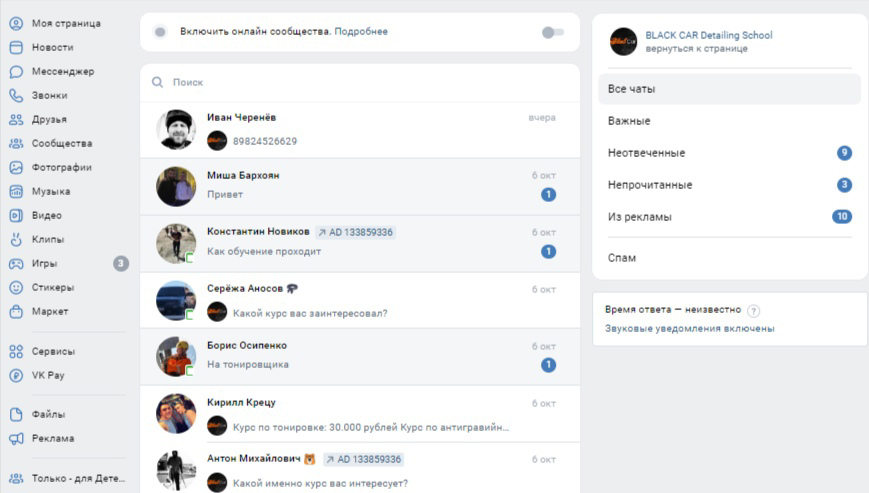
Task: Click the phone number message 89824526629
Action: 265,141
